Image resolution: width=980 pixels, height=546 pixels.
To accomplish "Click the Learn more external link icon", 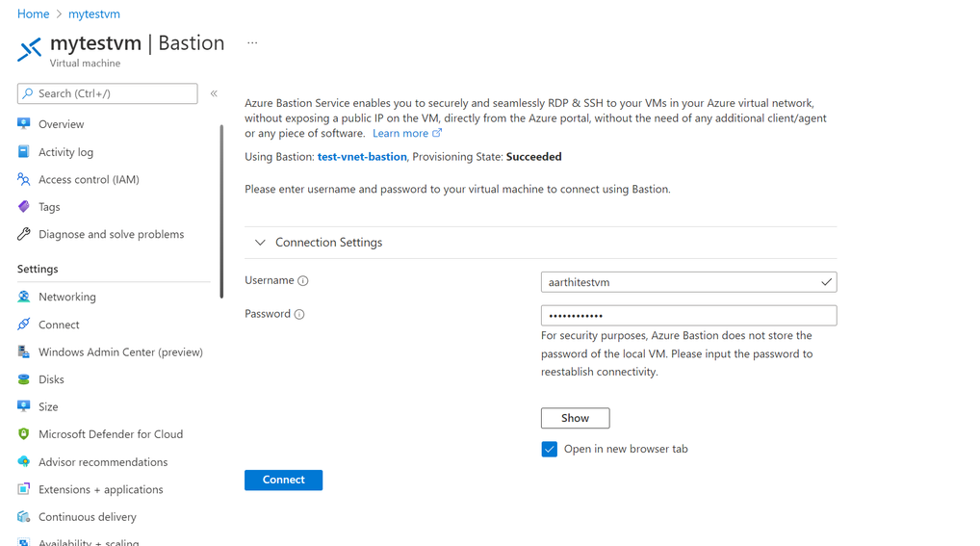I will (437, 133).
